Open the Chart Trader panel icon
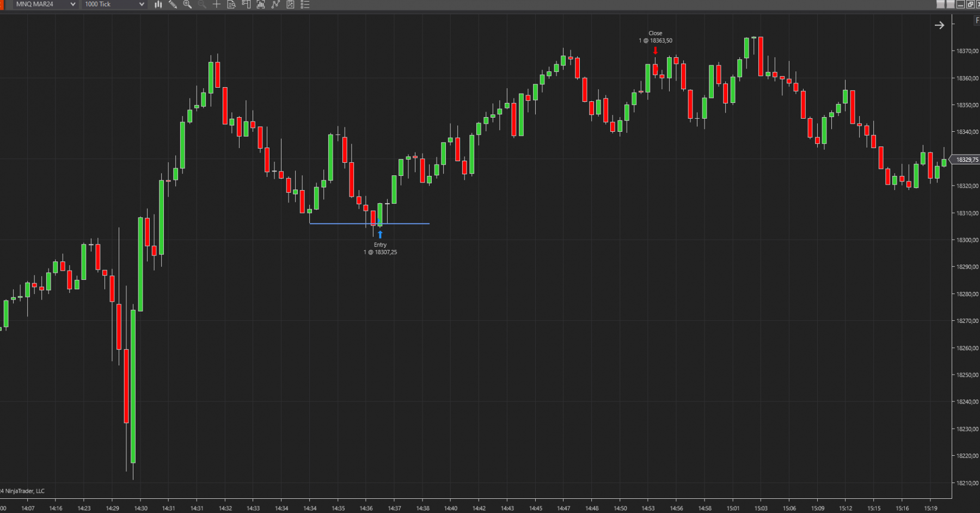 click(246, 4)
